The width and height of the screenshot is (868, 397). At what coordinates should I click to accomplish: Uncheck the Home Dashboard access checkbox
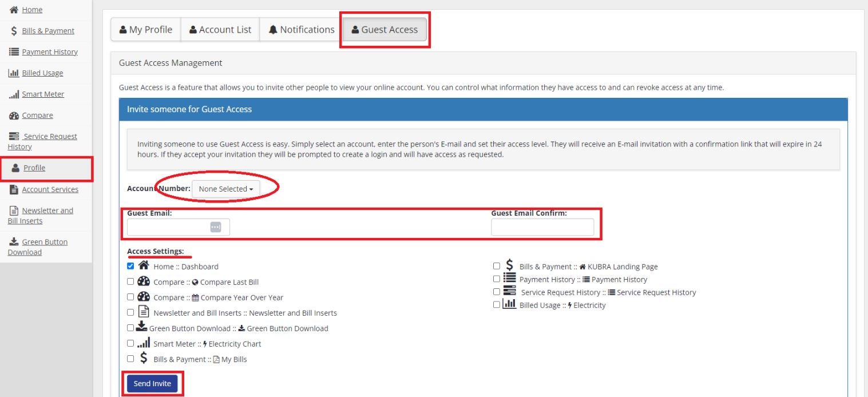pos(130,266)
